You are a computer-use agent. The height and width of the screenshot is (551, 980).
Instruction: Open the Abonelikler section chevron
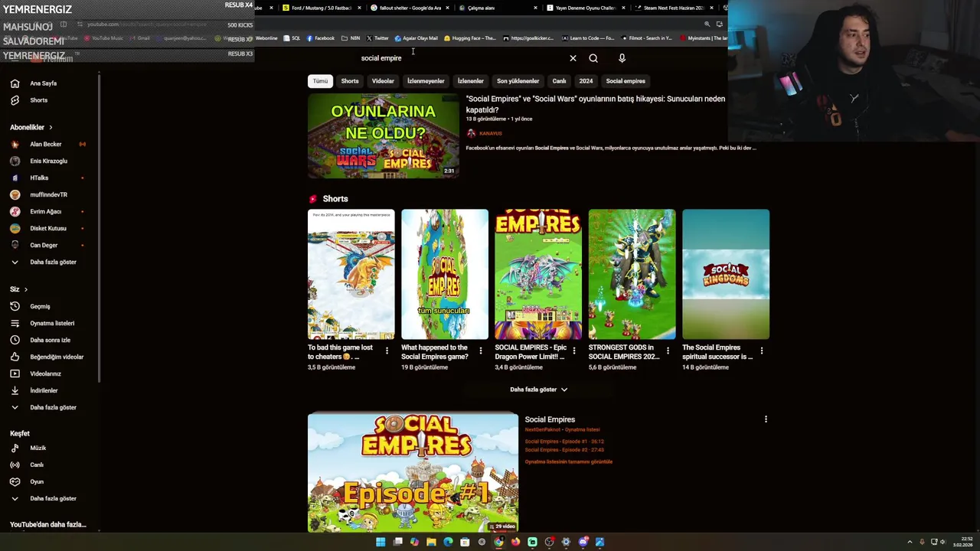click(x=51, y=127)
